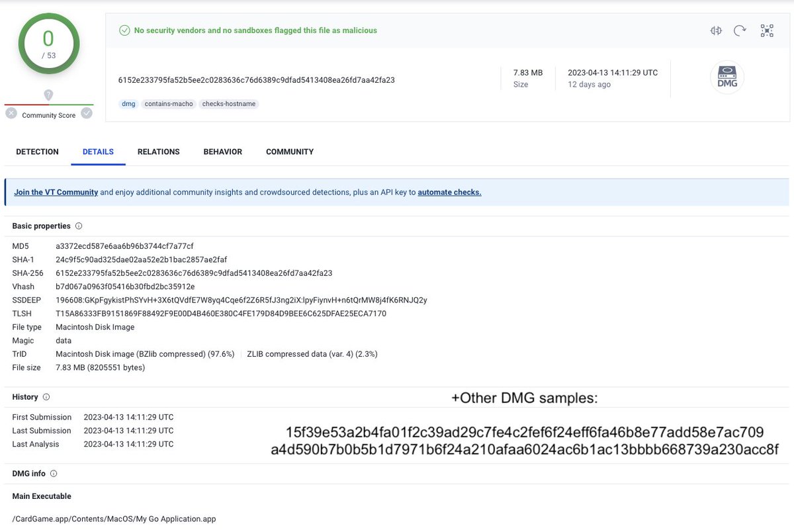
Task: Click the reanalyze file refresh icon
Action: tap(740, 30)
